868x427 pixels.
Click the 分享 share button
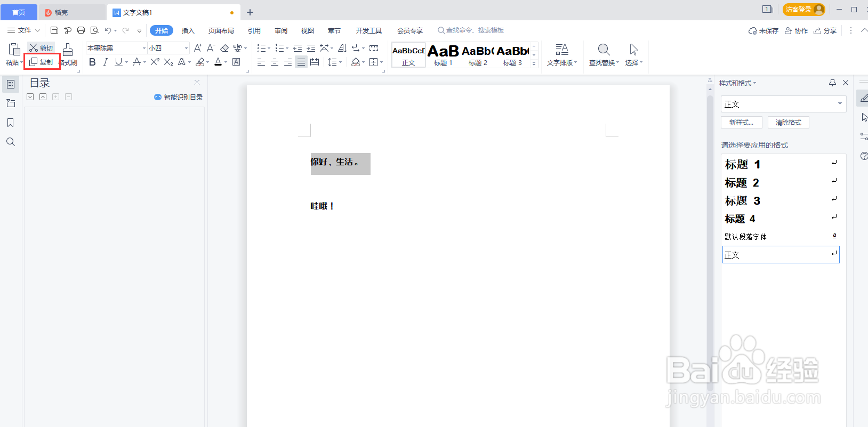[825, 31]
